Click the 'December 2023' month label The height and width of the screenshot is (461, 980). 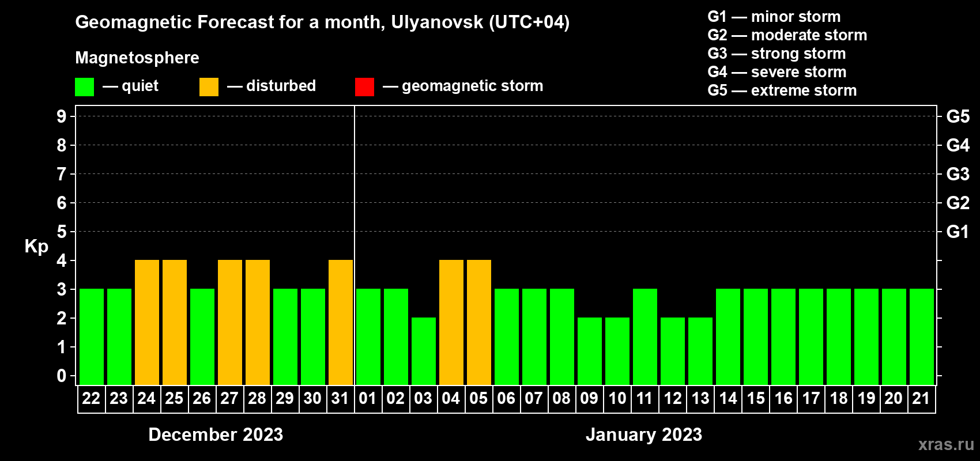tap(216, 434)
